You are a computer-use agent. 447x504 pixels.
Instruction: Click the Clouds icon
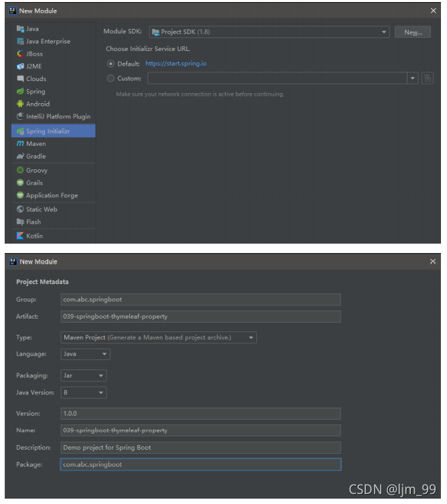20,79
